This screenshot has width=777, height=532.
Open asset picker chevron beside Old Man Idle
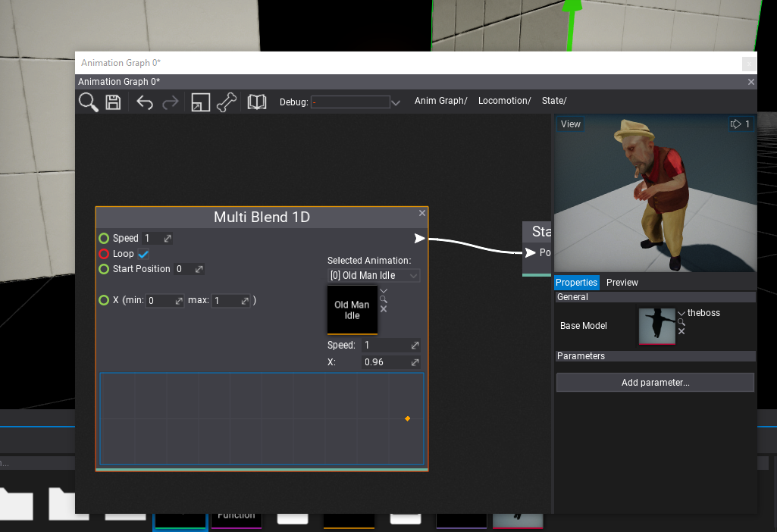pos(384,291)
